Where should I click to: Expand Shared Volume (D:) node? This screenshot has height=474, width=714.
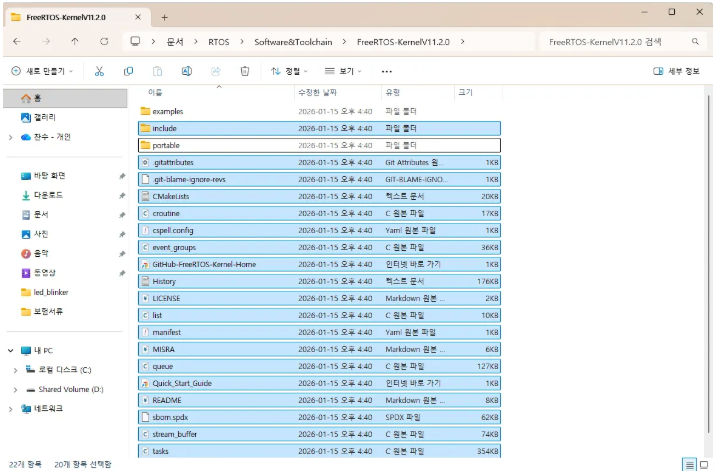pyautogui.click(x=15, y=390)
